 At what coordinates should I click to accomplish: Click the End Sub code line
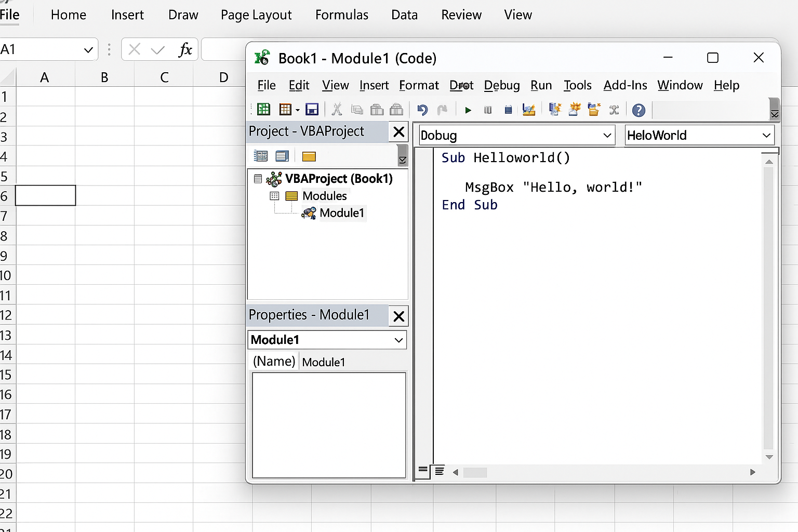click(470, 205)
